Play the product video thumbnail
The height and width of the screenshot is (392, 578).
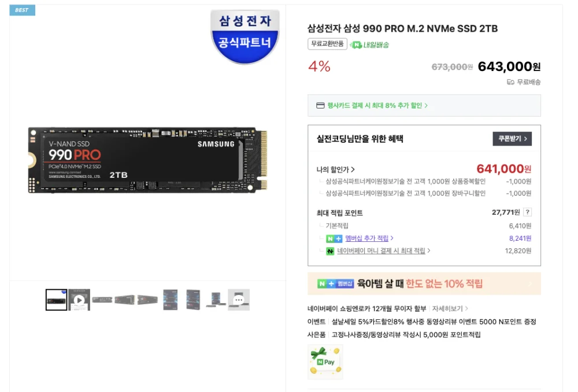[79, 300]
